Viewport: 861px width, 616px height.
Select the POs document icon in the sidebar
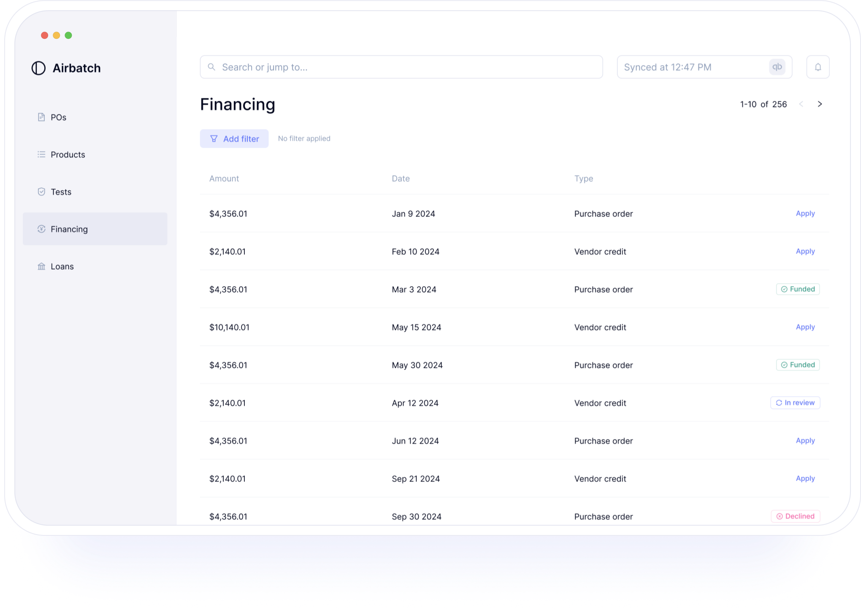tap(41, 117)
